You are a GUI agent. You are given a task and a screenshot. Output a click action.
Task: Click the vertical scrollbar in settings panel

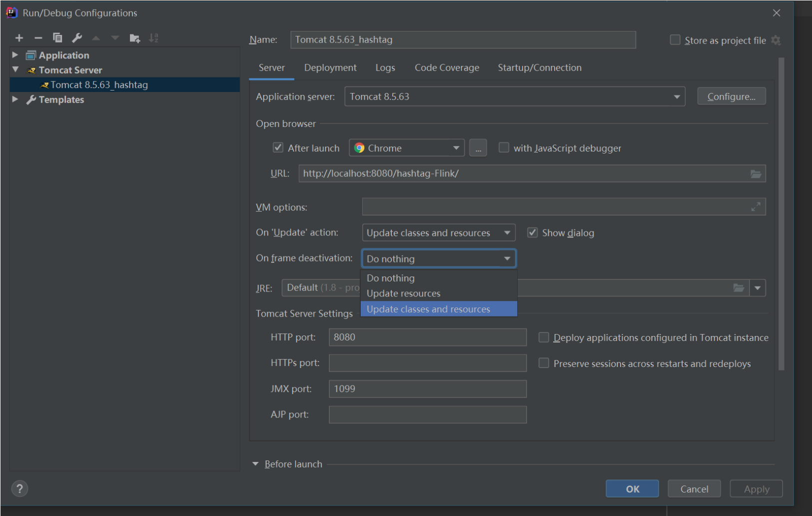tap(781, 215)
